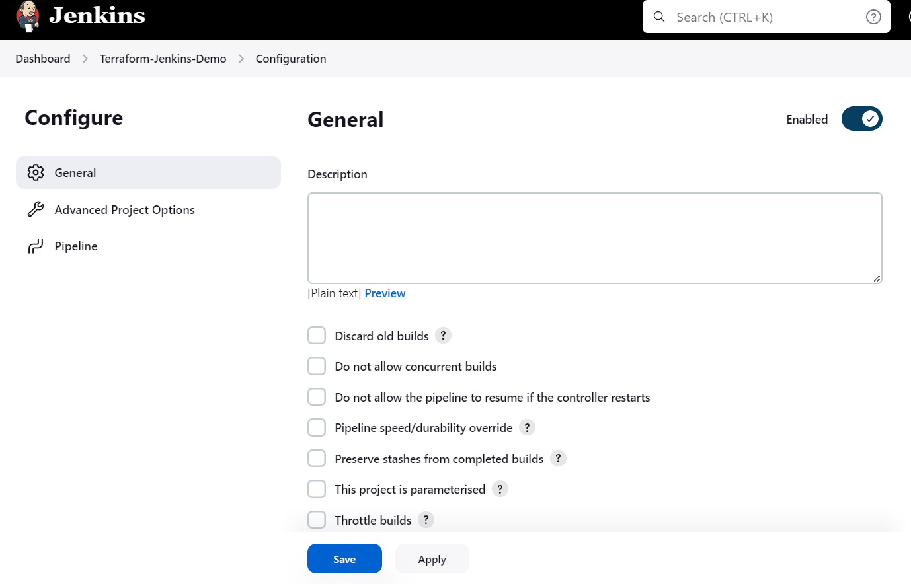Open Terraform-Jenkins-Demo breadcrumb
The image size is (911, 588).
click(x=163, y=59)
